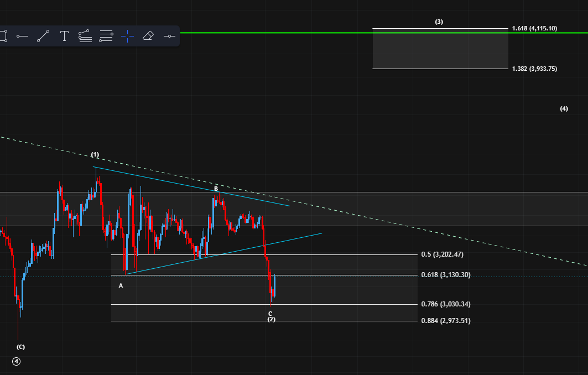Select the wave (4) label
The width and height of the screenshot is (588, 375).
click(564, 109)
